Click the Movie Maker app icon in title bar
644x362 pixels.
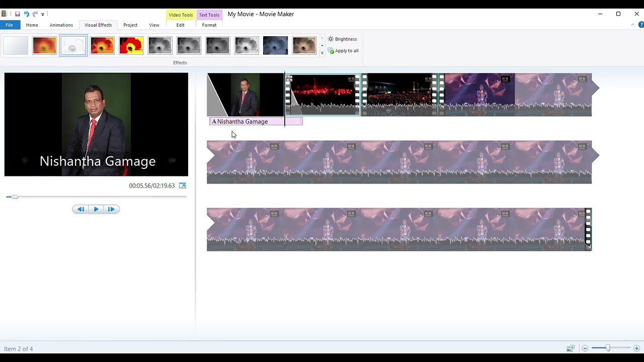(x=5, y=14)
